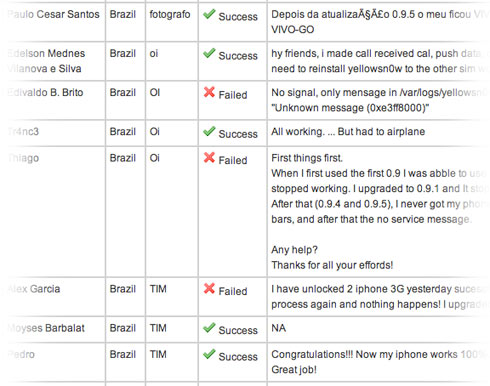Click red X icon in Thiago row
Screen dimensions: 490x386
tap(209, 157)
